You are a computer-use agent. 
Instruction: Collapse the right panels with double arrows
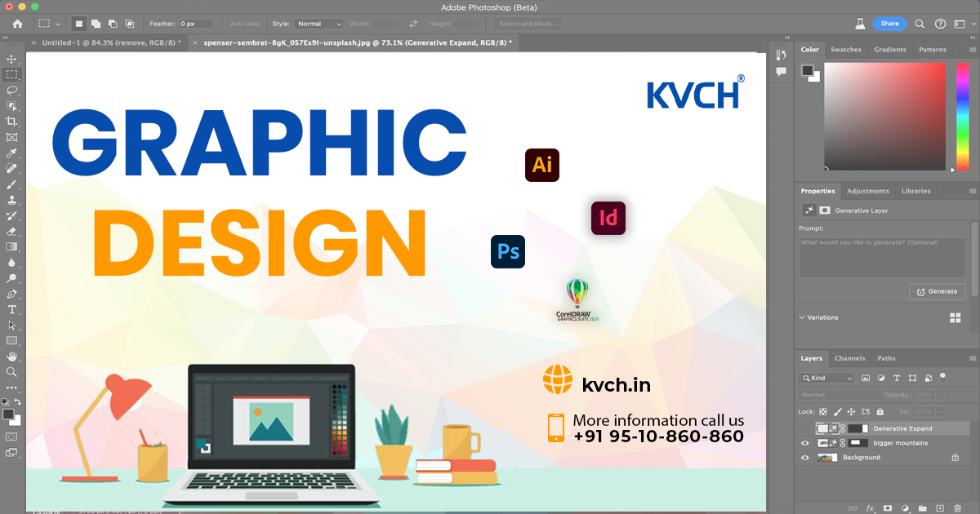point(972,39)
